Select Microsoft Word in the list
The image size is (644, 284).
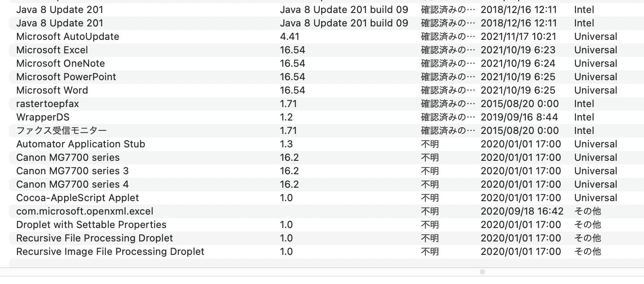click(x=52, y=90)
